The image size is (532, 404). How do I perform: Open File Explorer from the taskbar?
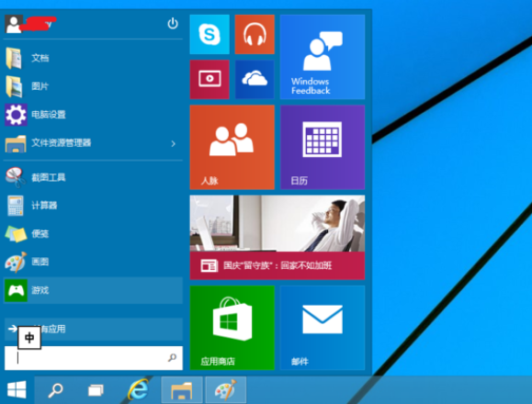[x=182, y=390]
